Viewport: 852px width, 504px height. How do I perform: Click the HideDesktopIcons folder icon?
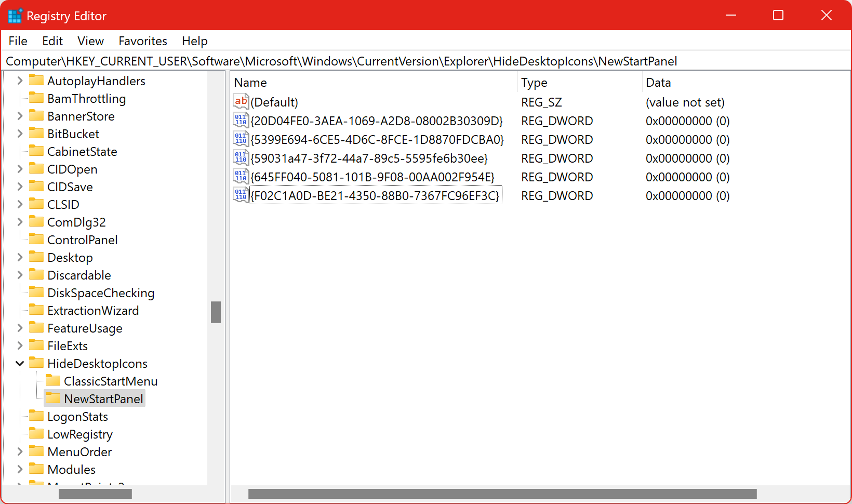pyautogui.click(x=36, y=363)
